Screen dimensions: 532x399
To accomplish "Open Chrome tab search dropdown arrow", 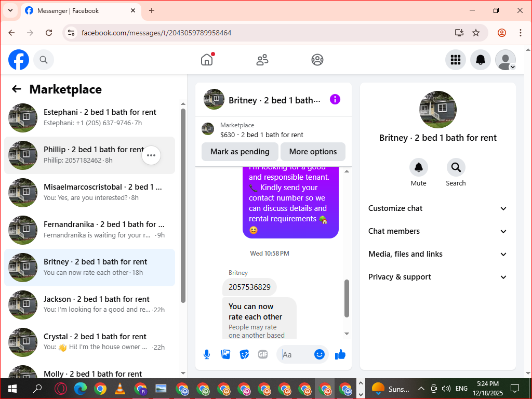I will 10,10.
